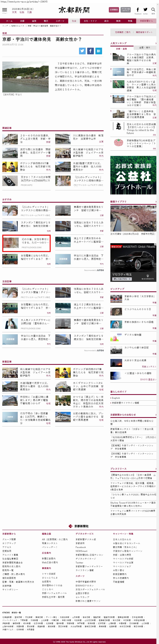159x644 pixels.
Task: Open rank 1 クルーズ船 article thumbnail
Action: coord(119,57)
